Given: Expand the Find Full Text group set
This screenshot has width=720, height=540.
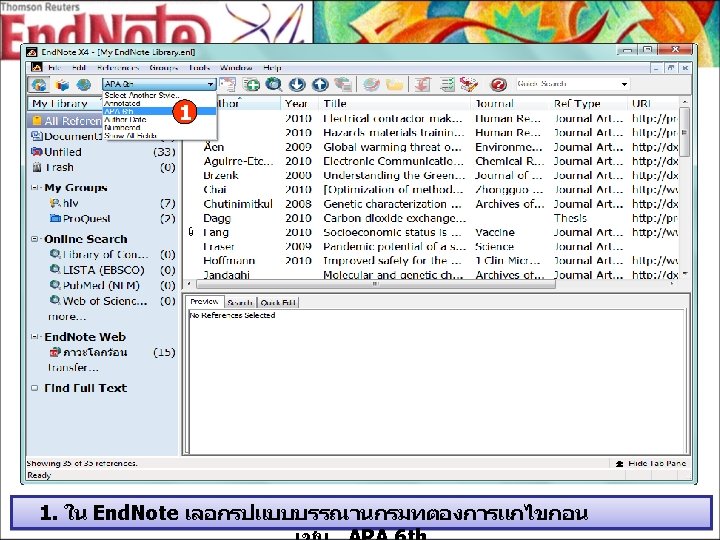Looking at the screenshot, I should coord(34,388).
